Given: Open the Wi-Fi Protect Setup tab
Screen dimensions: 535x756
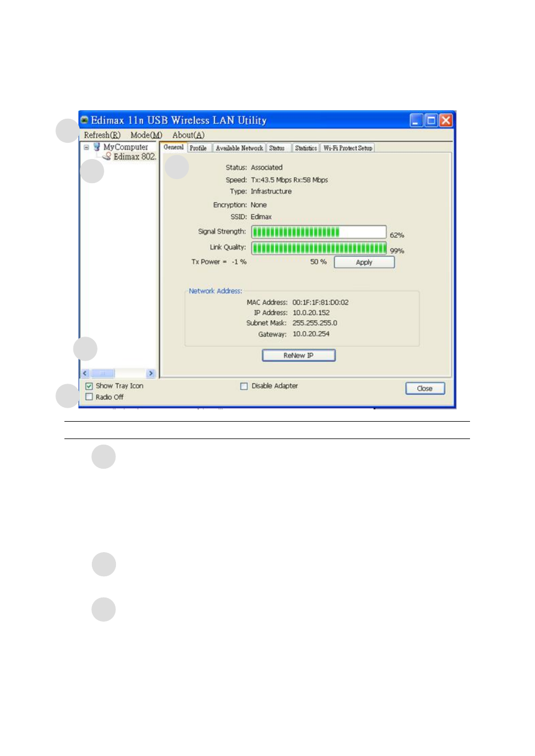Looking at the screenshot, I should pos(347,148).
